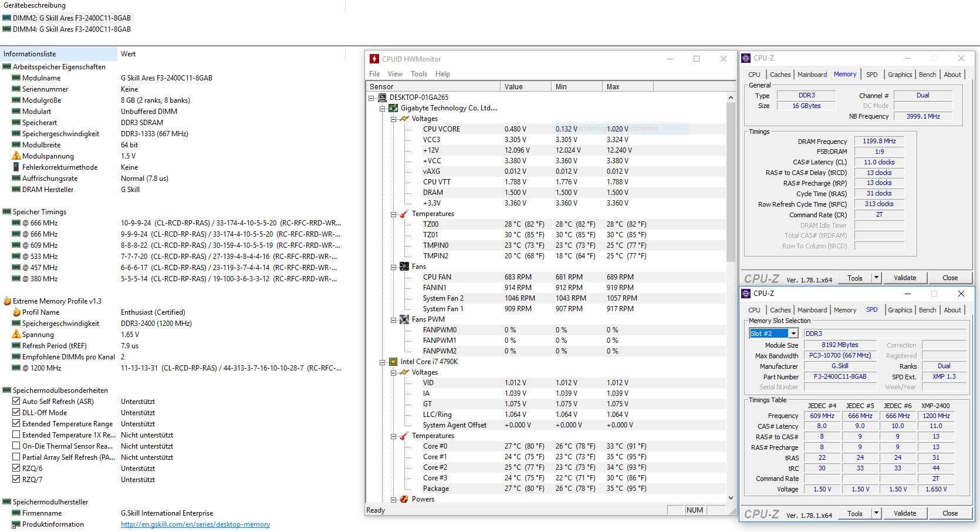Screen dimensions: 980x532
Task: Click the Arbeitsspeicher Eigenschaften section icon
Action: (7, 67)
